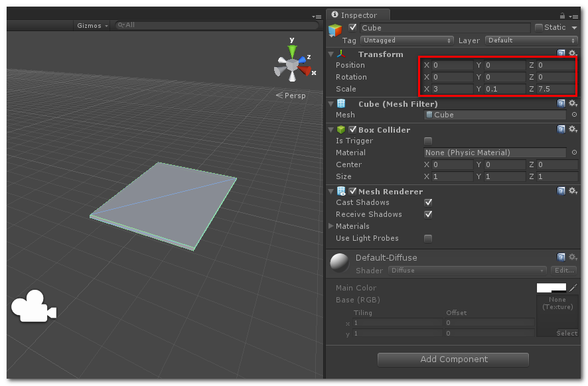Click the Inspector lock icon
Image resolution: width=588 pixels, height=386 pixels.
pos(562,16)
